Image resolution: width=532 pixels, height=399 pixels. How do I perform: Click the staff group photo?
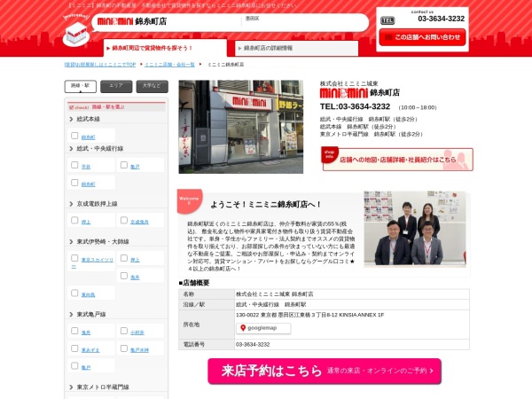[x=415, y=229]
